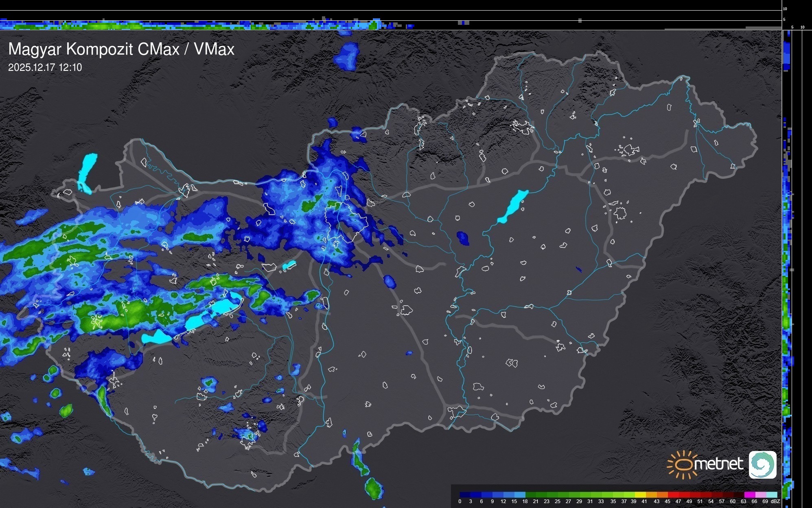Click the magenta 63 dBZ legend swatch
The height and width of the screenshot is (508, 812).
click(x=749, y=495)
